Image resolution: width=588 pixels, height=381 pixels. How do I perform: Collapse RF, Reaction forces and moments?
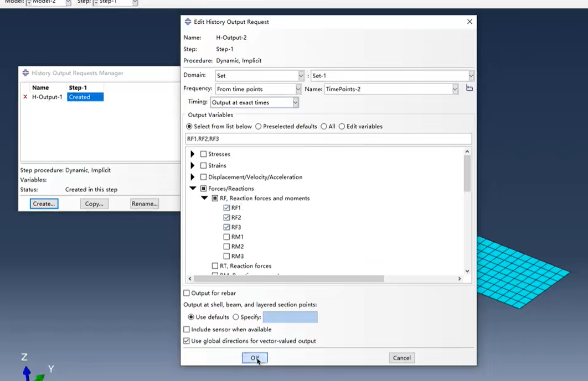[204, 198]
